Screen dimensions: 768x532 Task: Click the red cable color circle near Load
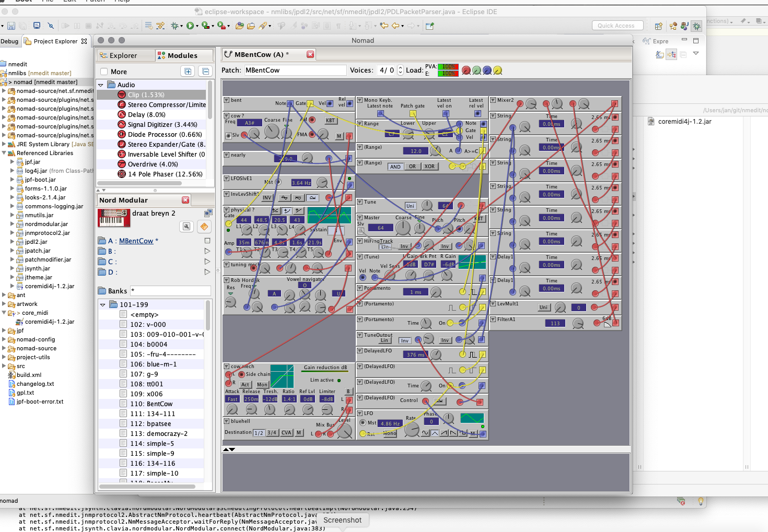466,70
